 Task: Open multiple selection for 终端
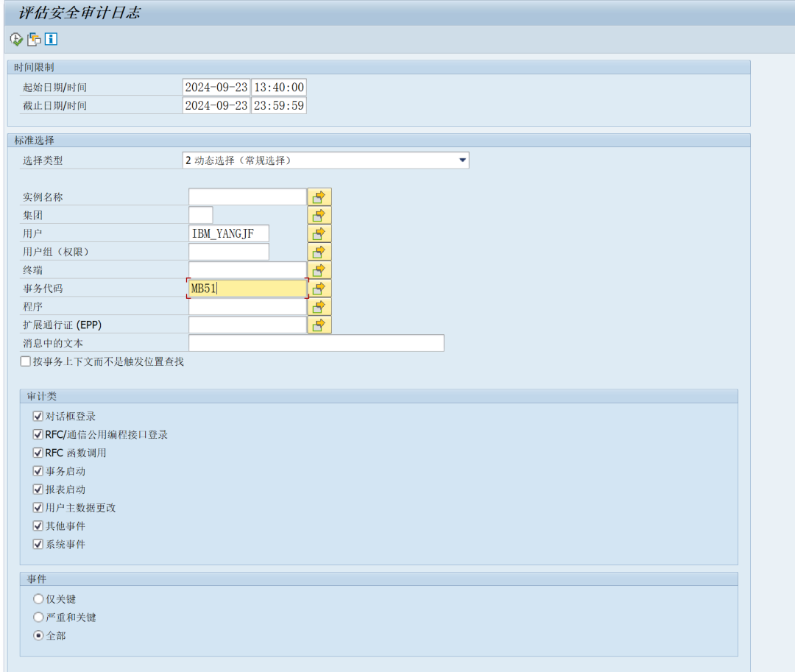319,270
